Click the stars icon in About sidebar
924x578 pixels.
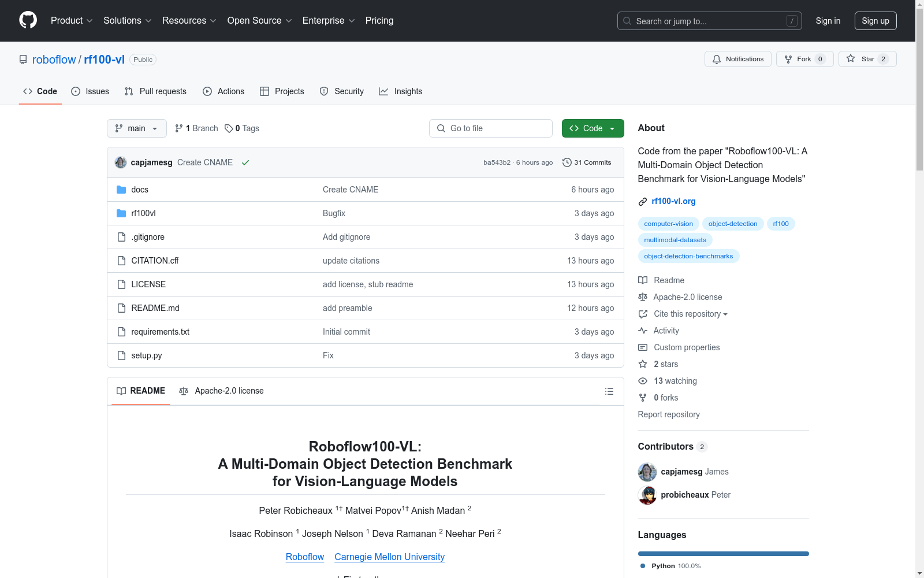[643, 364]
